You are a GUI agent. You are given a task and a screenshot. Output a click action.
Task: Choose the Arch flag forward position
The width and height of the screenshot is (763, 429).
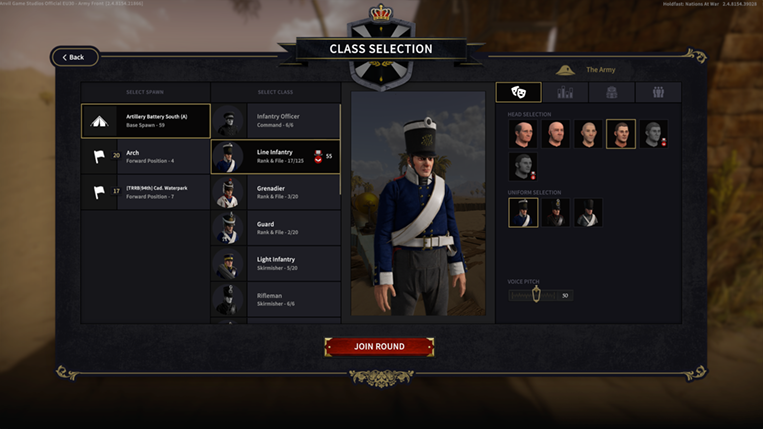click(x=145, y=157)
